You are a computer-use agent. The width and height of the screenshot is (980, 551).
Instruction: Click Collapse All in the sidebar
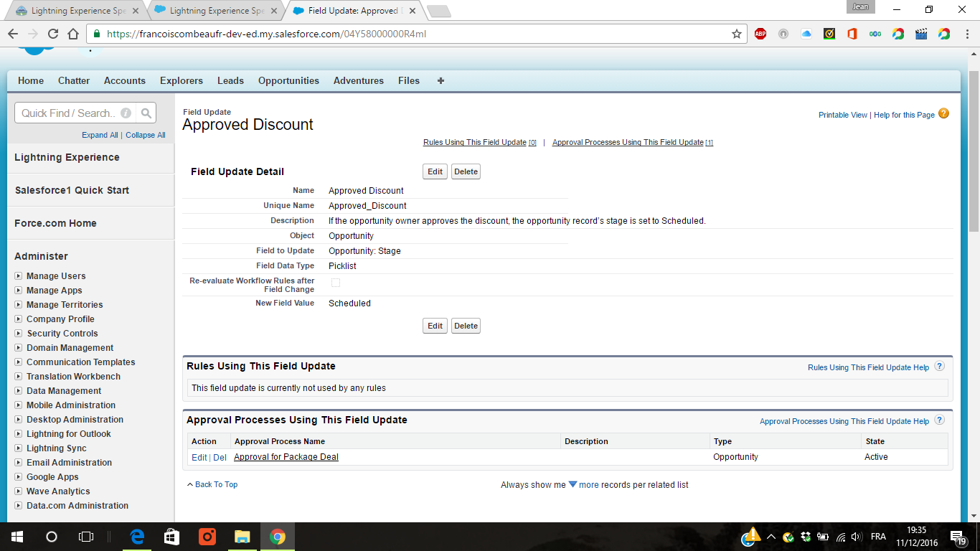146,135
